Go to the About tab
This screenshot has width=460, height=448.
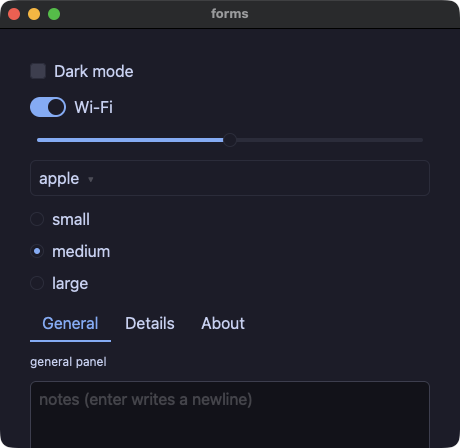click(223, 324)
